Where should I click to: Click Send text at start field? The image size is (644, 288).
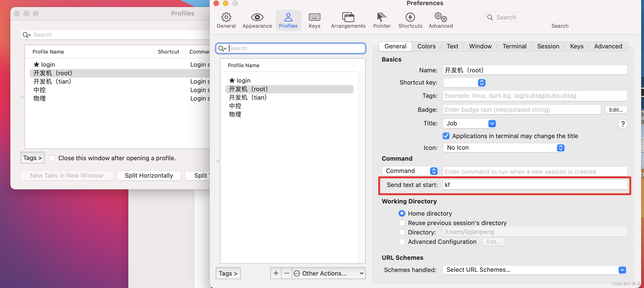534,185
